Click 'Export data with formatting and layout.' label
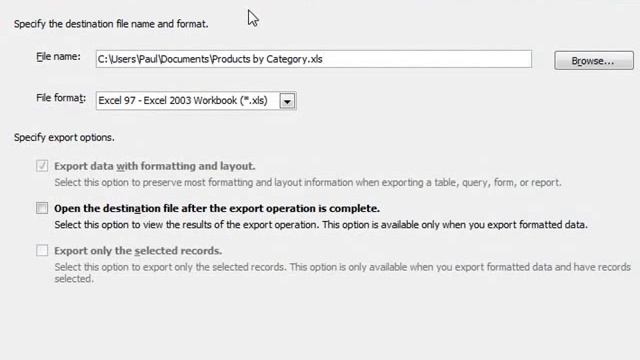The height and width of the screenshot is (360, 640). [x=155, y=166]
